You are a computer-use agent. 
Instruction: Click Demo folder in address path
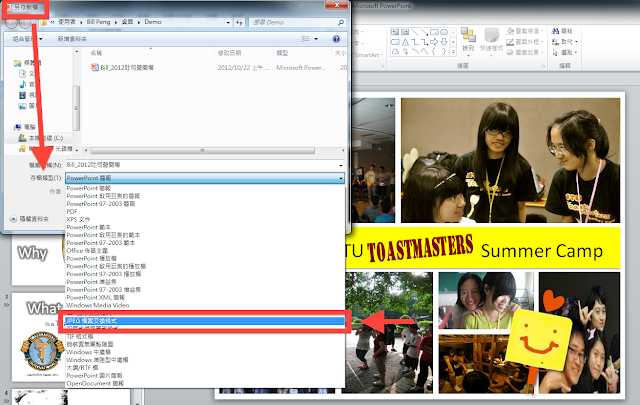(153, 22)
